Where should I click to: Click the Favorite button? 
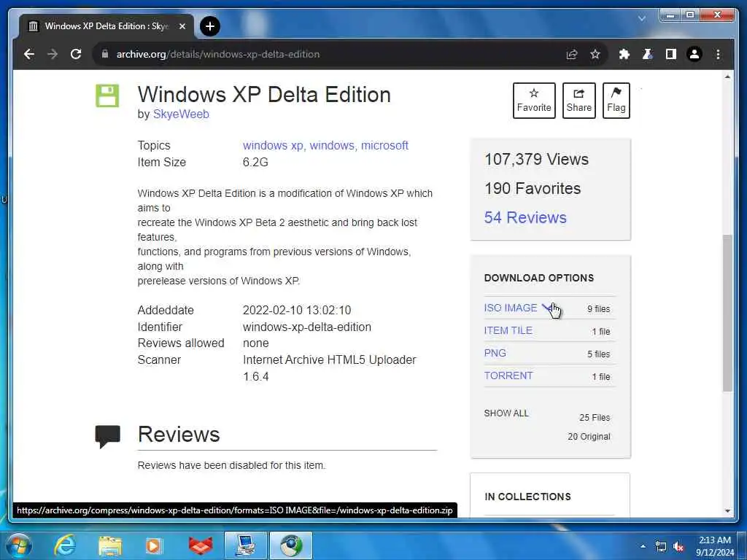click(x=534, y=101)
